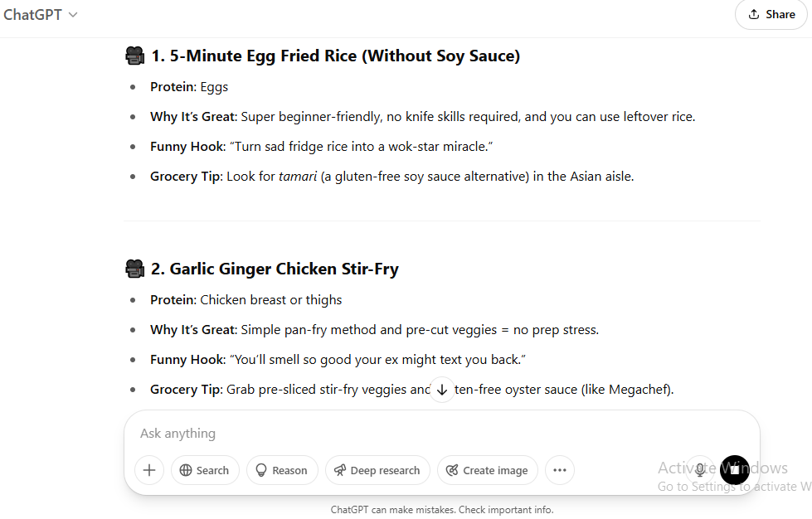Enable Search mode
The image size is (812, 519).
(x=205, y=470)
